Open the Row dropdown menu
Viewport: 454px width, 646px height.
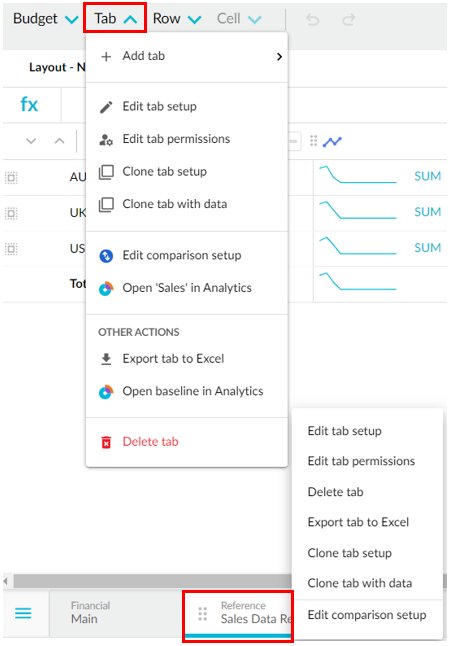pos(177,19)
